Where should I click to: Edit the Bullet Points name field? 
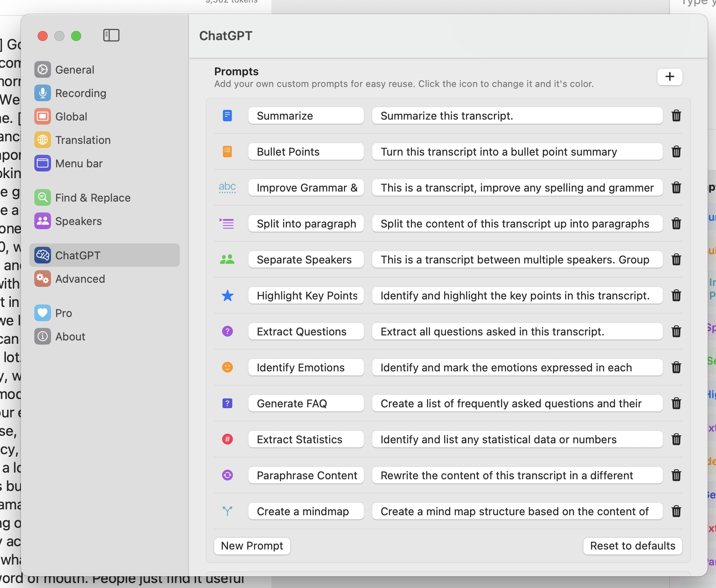coord(306,151)
